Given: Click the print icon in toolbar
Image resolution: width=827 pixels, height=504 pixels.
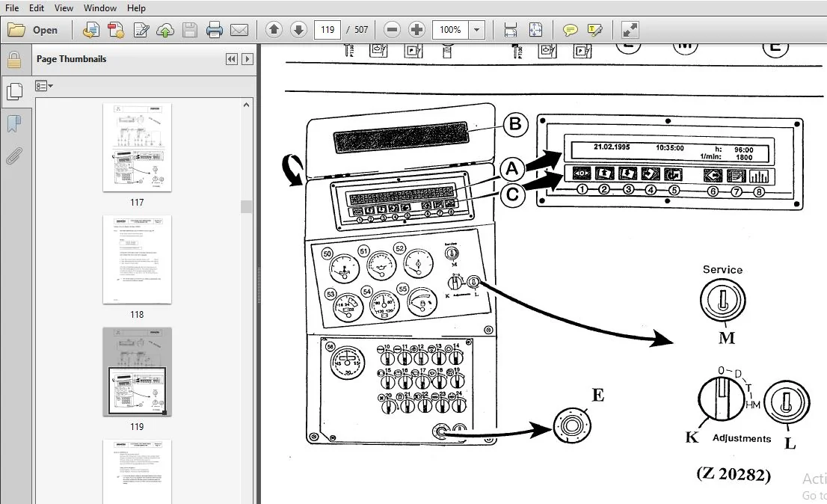Looking at the screenshot, I should (214, 30).
